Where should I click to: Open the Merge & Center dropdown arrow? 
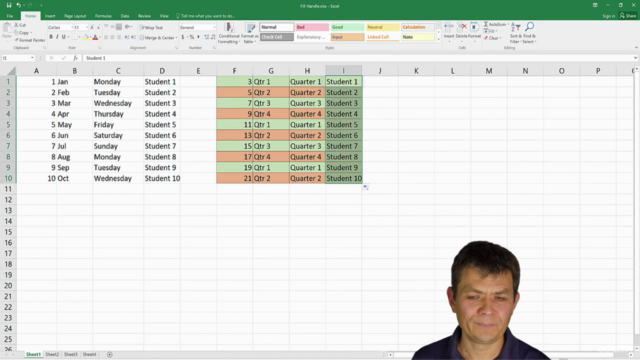[x=176, y=38]
